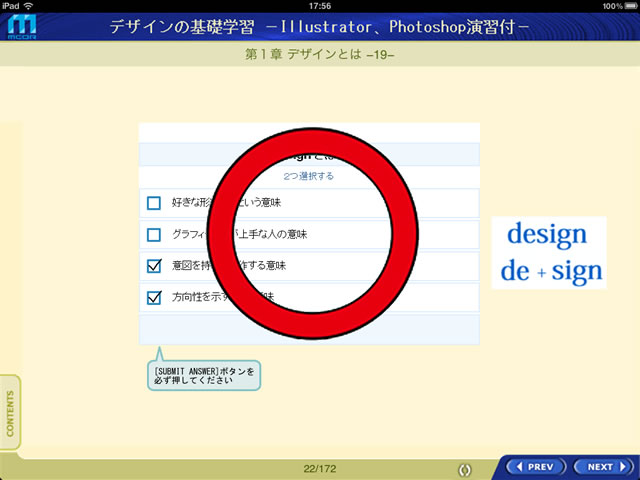Uncheck the 意図を持 option checkbox
This screenshot has height=480, width=640.
[x=154, y=266]
